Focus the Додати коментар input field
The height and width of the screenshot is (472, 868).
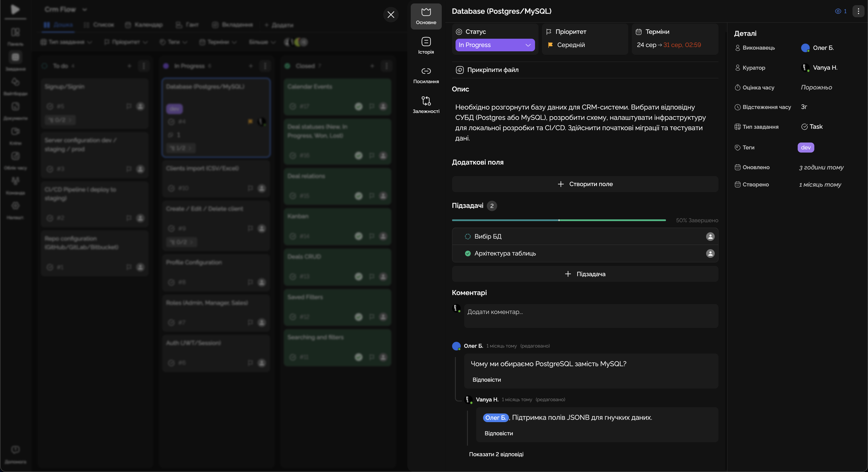591,316
